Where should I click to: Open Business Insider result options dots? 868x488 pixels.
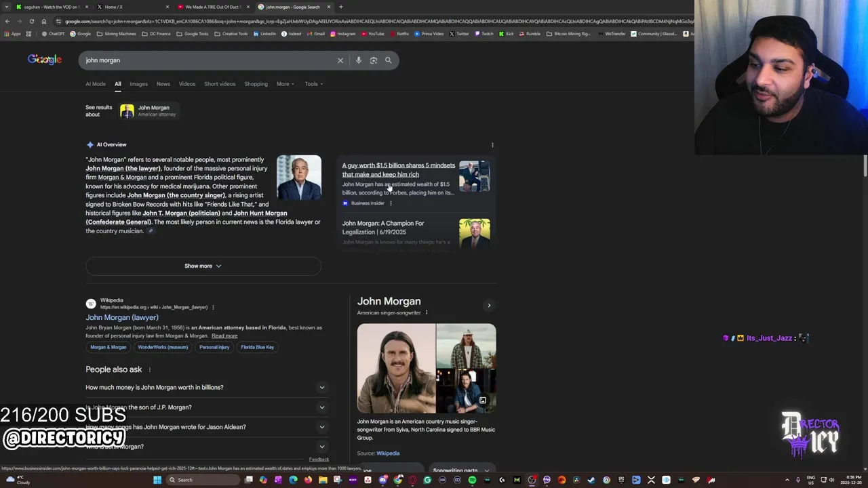click(x=391, y=203)
